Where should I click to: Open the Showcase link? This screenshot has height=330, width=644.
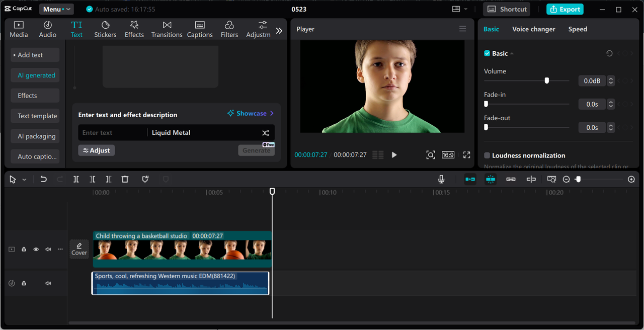[x=250, y=114]
